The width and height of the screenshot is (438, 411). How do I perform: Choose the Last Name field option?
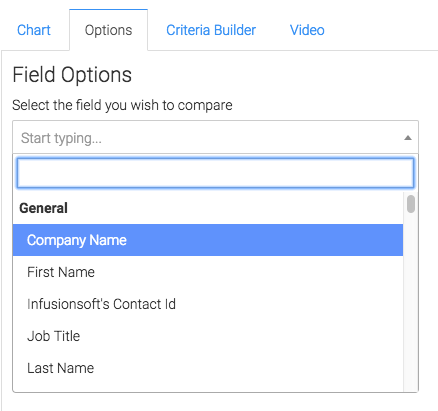[208, 368]
